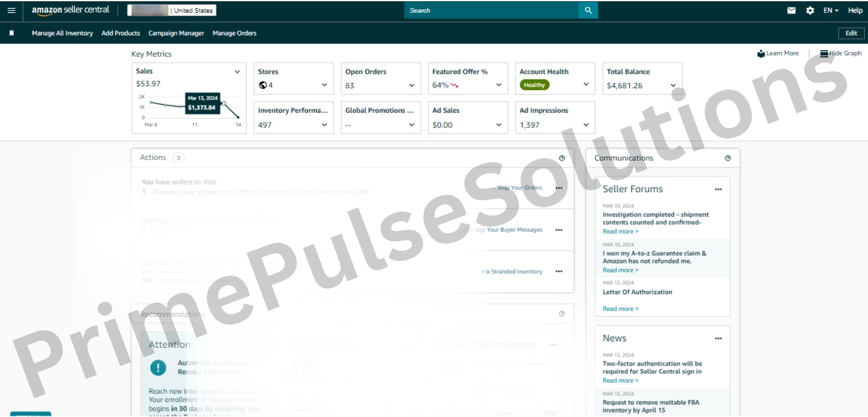Expand the Inventory Performance dropdown
Screen dimensions: 868x417
[324, 125]
